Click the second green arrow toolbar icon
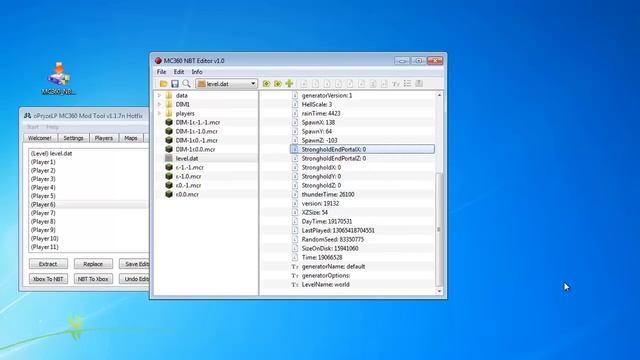640x360 pixels. click(278, 84)
